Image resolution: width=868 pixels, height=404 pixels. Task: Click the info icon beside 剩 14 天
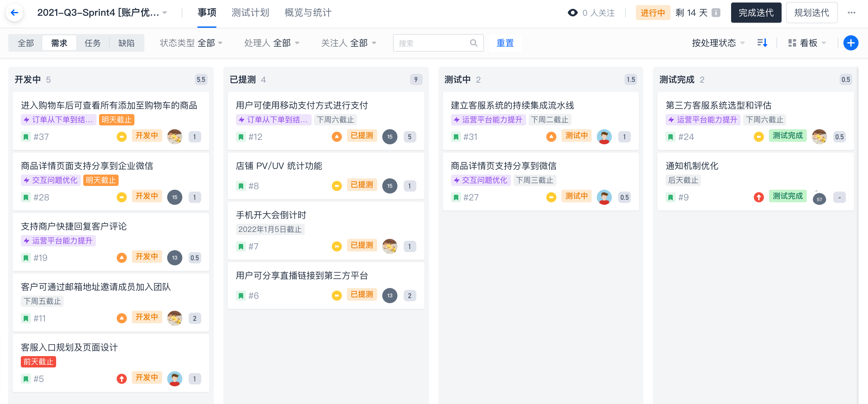coord(716,13)
